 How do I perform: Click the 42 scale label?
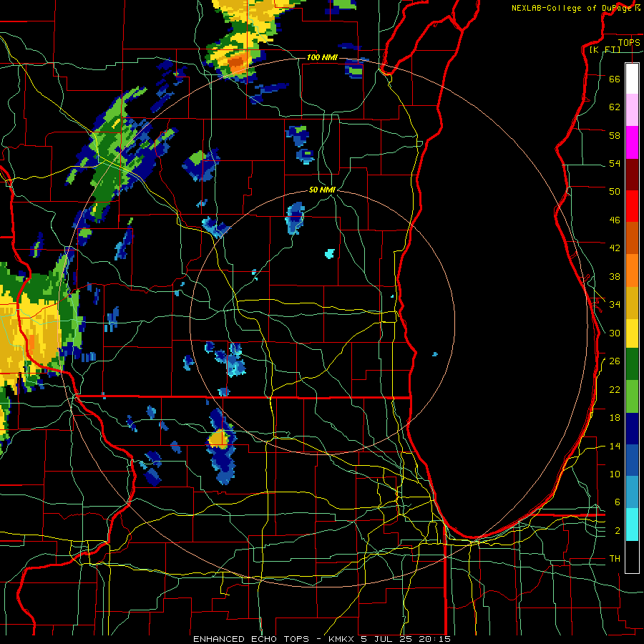pyautogui.click(x=615, y=248)
